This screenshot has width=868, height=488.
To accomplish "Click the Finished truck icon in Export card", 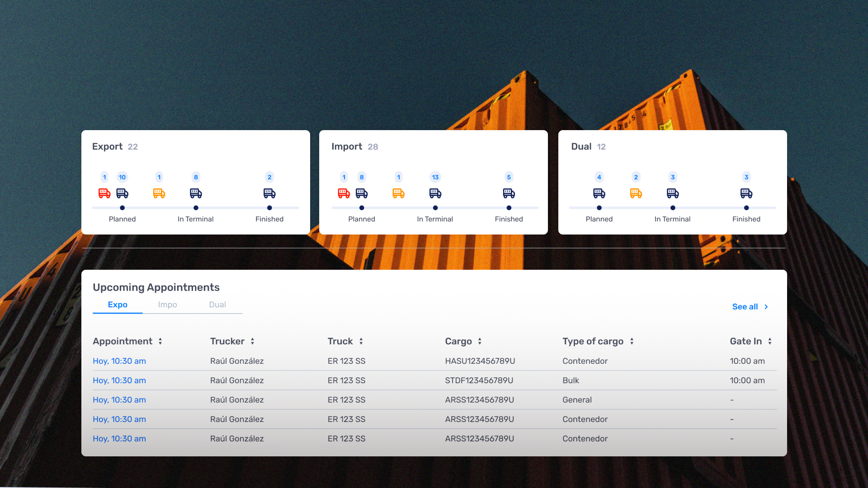I will (269, 193).
